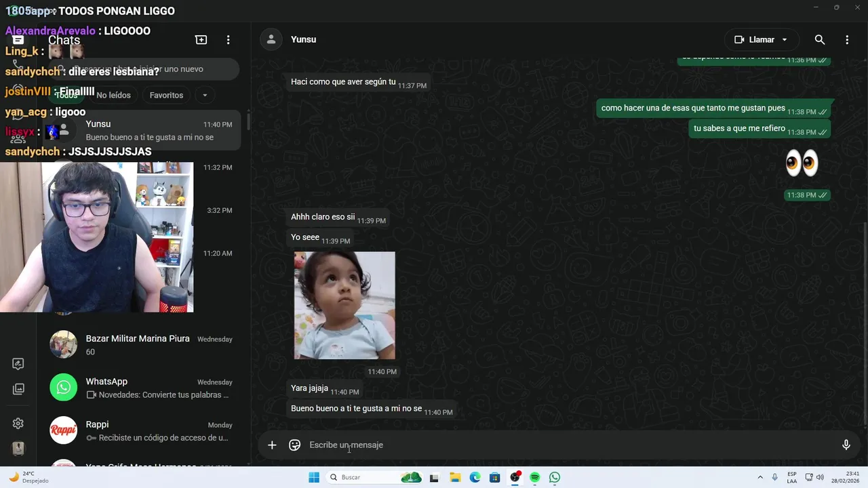868x488 pixels.
Task: Show hidden system tray icons
Action: (760, 477)
